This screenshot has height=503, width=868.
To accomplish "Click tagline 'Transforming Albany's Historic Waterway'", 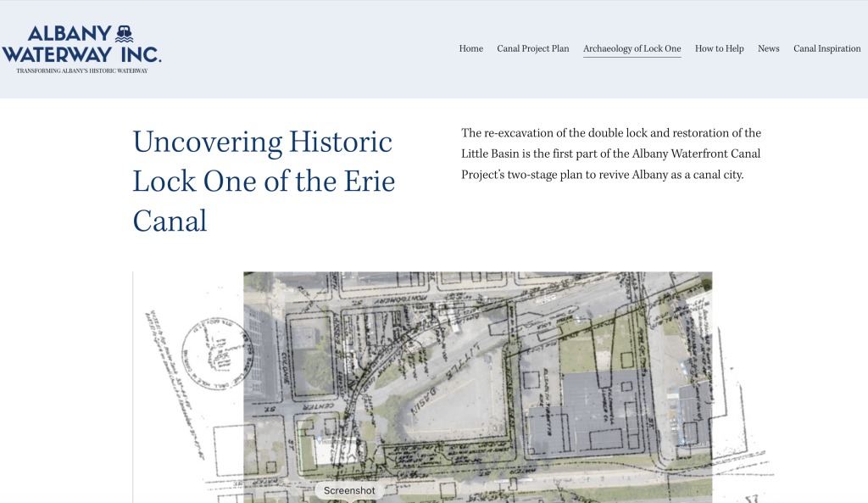I will coord(82,71).
